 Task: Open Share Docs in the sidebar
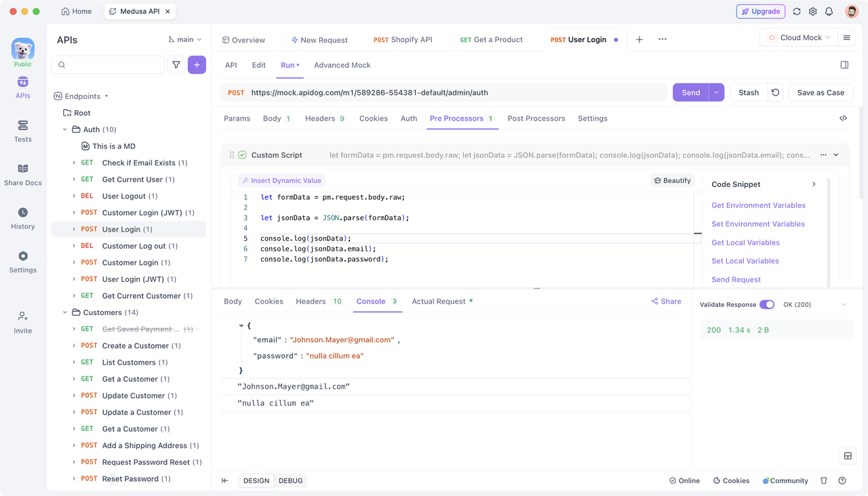22,175
